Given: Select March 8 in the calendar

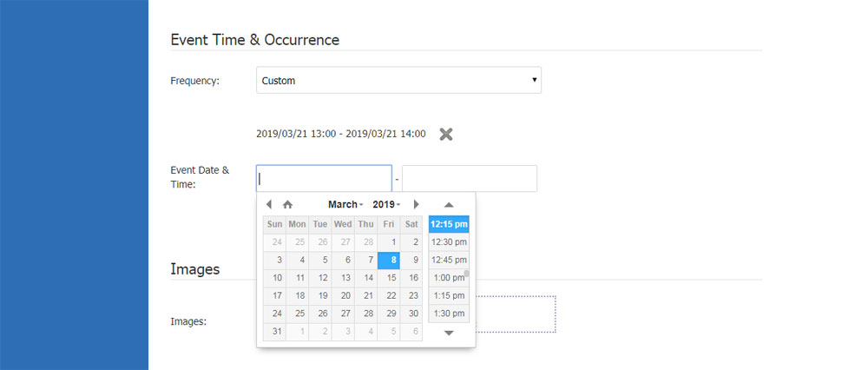Looking at the screenshot, I should pyautogui.click(x=391, y=260).
